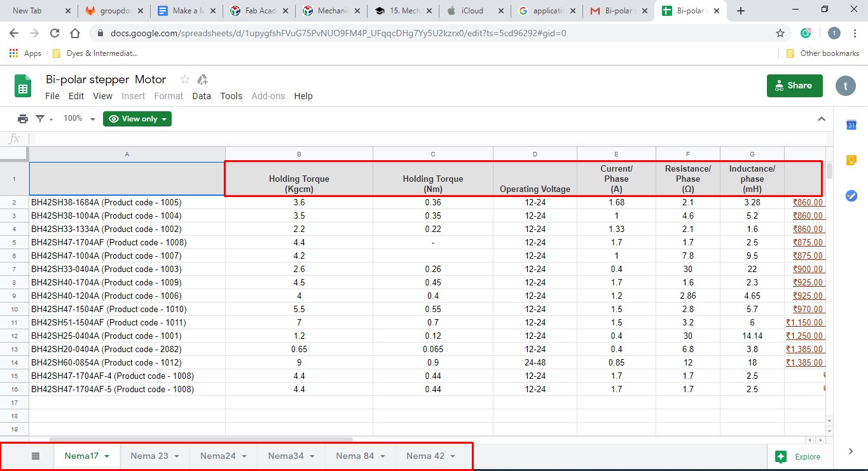Open the Help menu
This screenshot has width=868, height=471.
click(x=303, y=96)
